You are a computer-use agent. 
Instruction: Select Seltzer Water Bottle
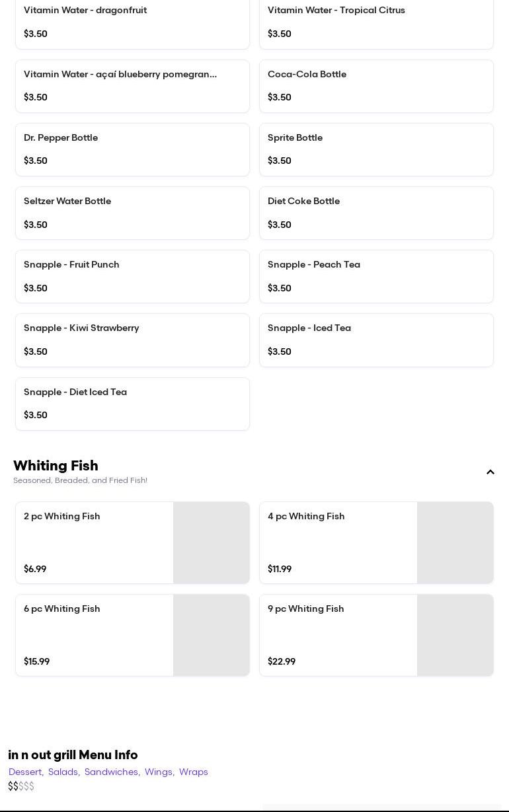pyautogui.click(x=132, y=213)
